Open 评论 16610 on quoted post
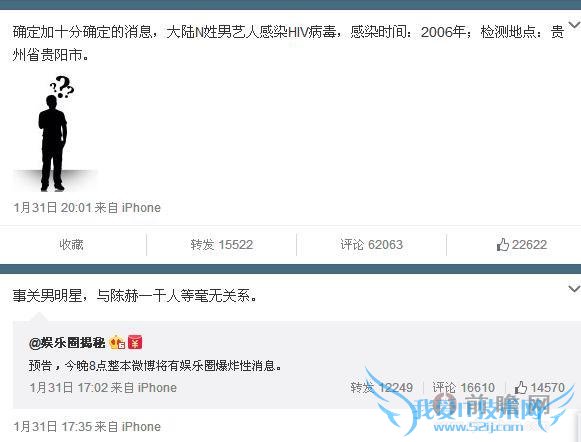 pyautogui.click(x=464, y=388)
